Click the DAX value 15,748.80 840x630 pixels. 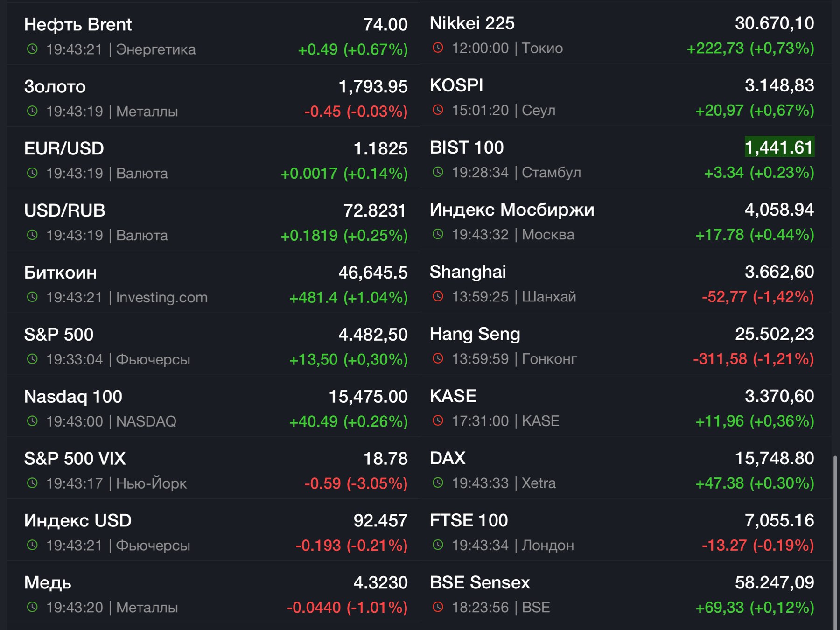[775, 458]
